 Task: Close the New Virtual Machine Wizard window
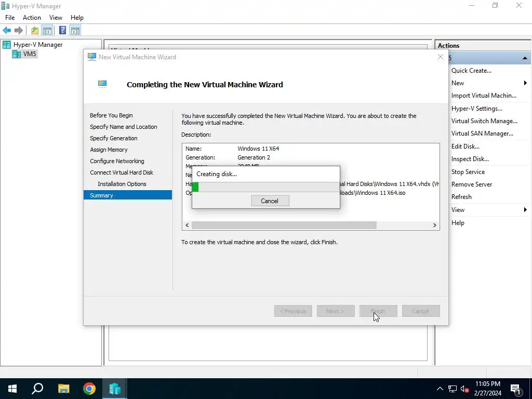point(441,57)
